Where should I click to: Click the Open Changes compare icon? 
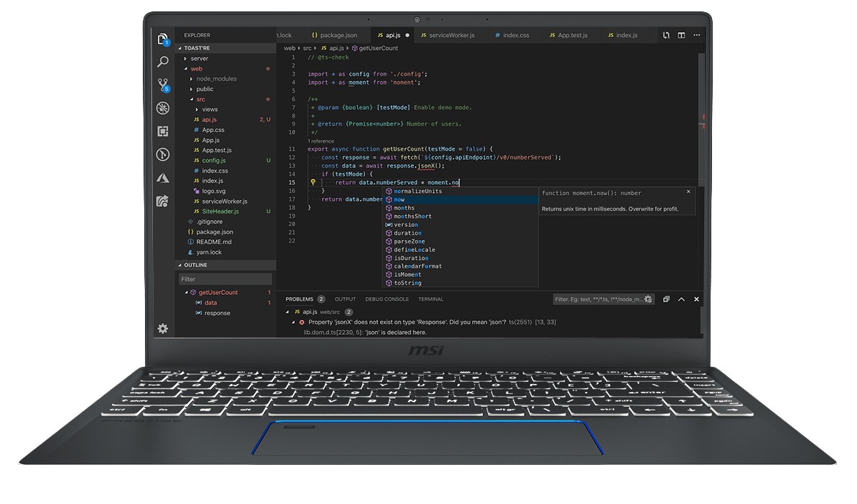point(666,35)
